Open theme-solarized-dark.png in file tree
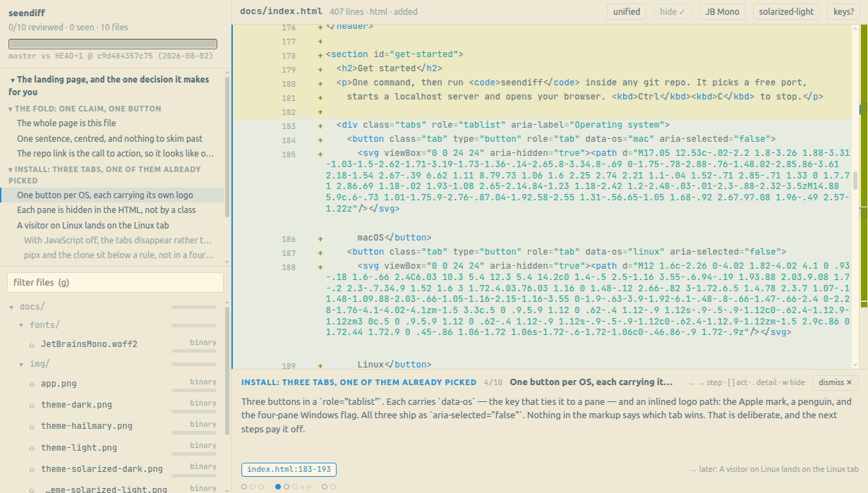Screen dimensions: 868x493 point(102,469)
